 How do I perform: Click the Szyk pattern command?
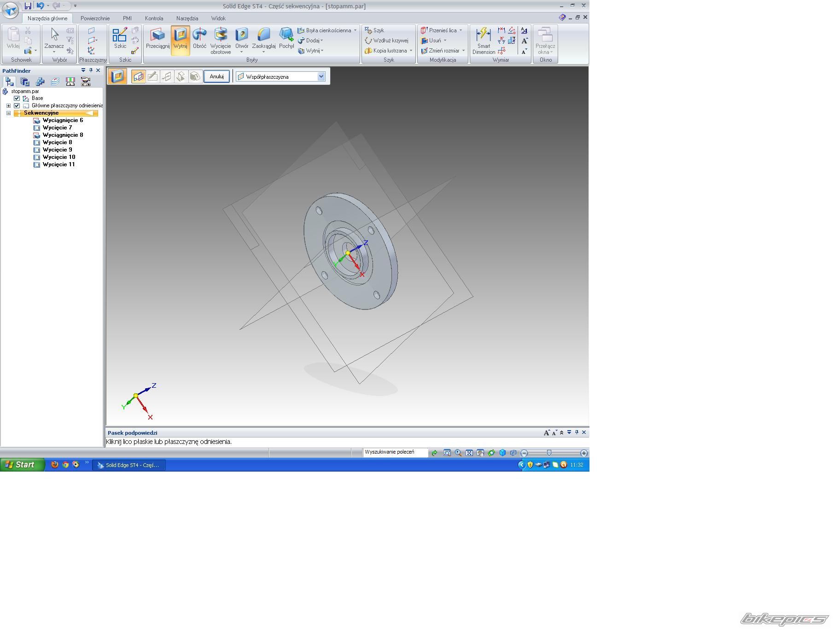click(x=374, y=30)
